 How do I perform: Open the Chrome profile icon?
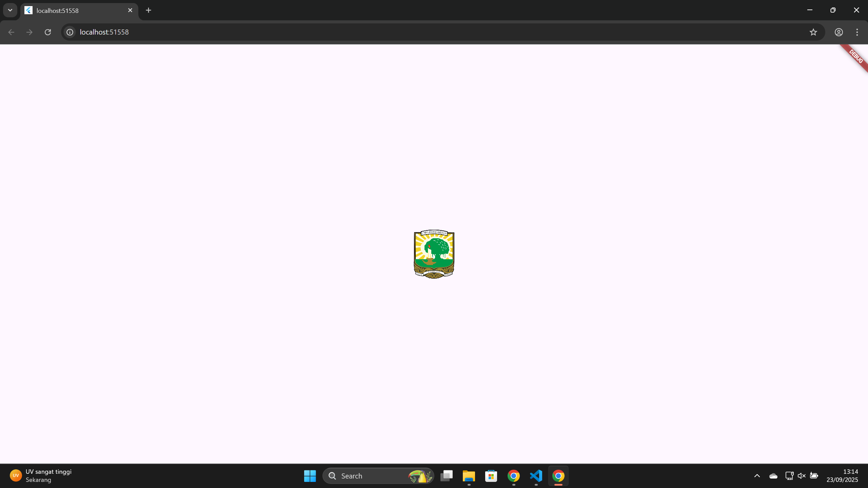point(839,32)
